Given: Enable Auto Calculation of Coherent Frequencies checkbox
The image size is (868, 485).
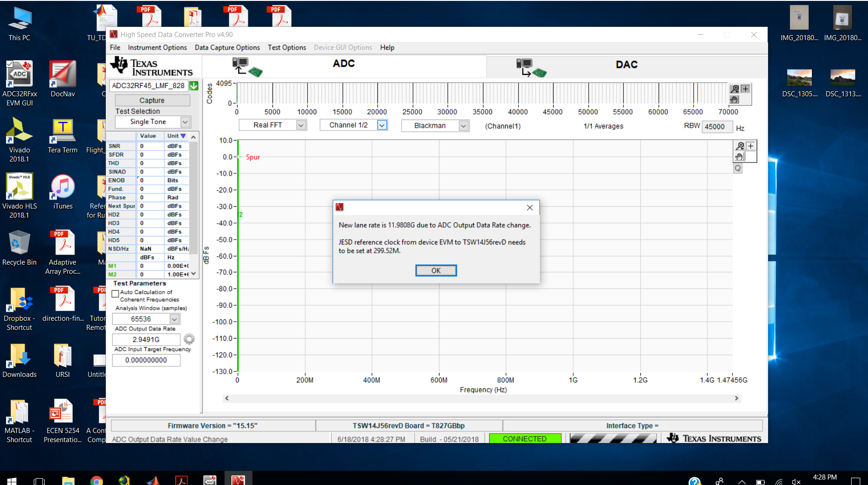Looking at the screenshot, I should click(x=115, y=294).
